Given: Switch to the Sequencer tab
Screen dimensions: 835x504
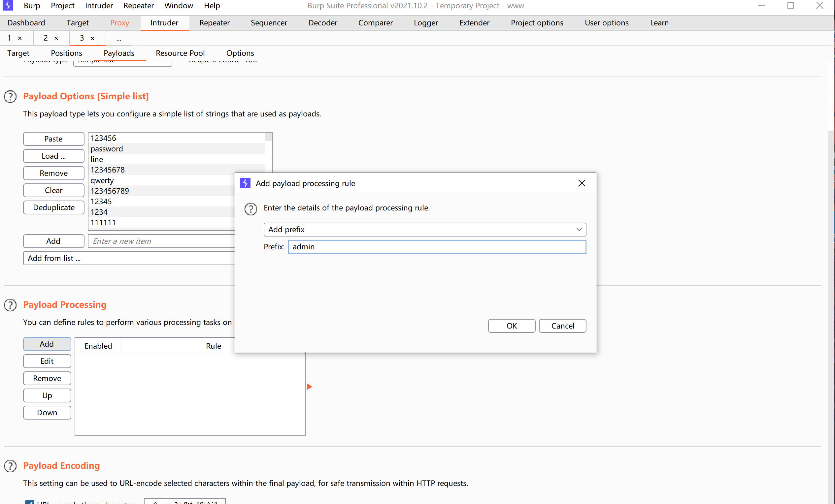Looking at the screenshot, I should point(269,23).
